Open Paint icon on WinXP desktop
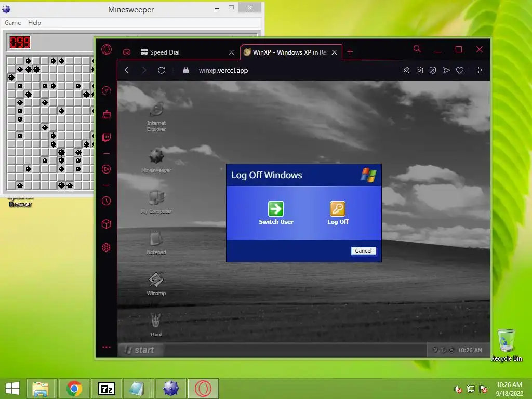 click(x=156, y=324)
